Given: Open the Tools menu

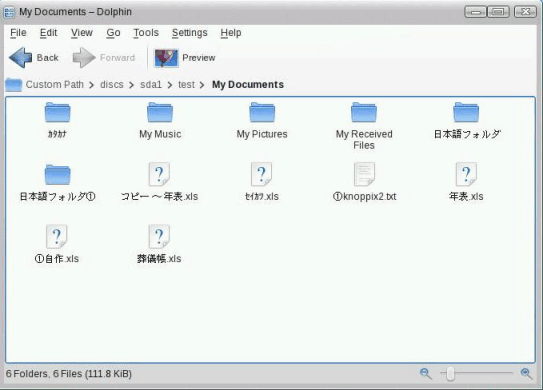Looking at the screenshot, I should click(x=146, y=33).
